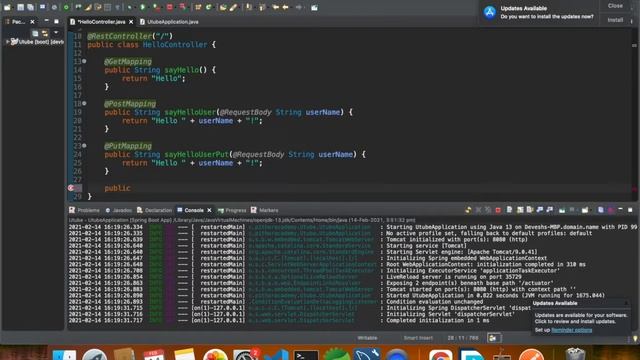640x360 pixels.
Task: Click Relaunch icon in the console toolbar
Action: [468, 210]
